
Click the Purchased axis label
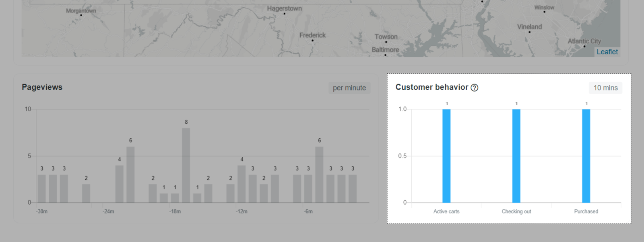point(586,211)
